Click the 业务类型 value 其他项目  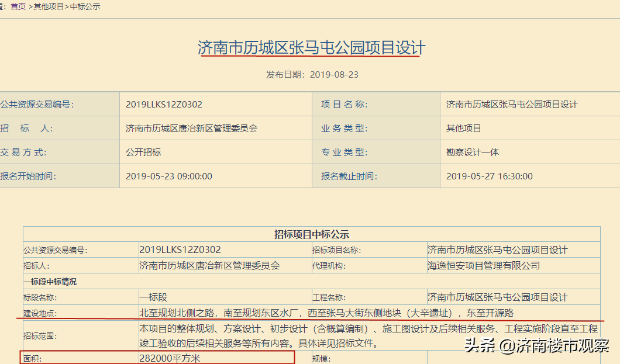(464, 128)
